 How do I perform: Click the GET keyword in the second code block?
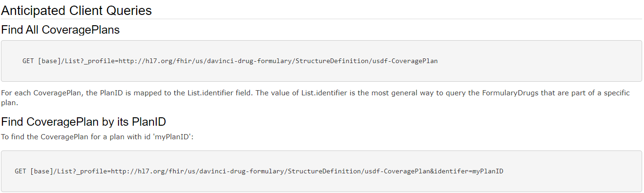pyautogui.click(x=21, y=171)
